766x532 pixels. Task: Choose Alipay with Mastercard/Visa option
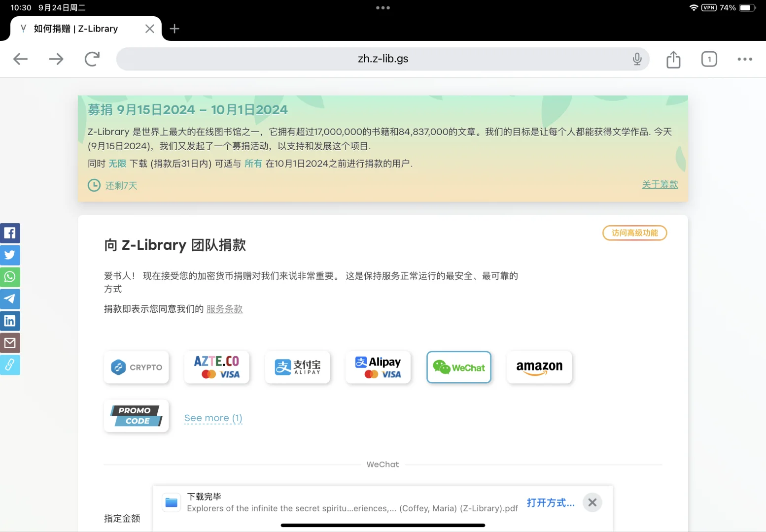(378, 367)
